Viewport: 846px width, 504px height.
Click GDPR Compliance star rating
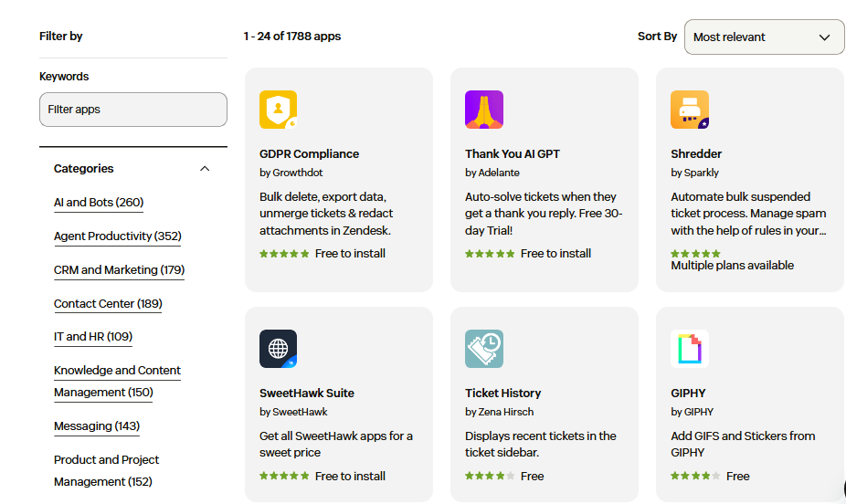tap(284, 254)
